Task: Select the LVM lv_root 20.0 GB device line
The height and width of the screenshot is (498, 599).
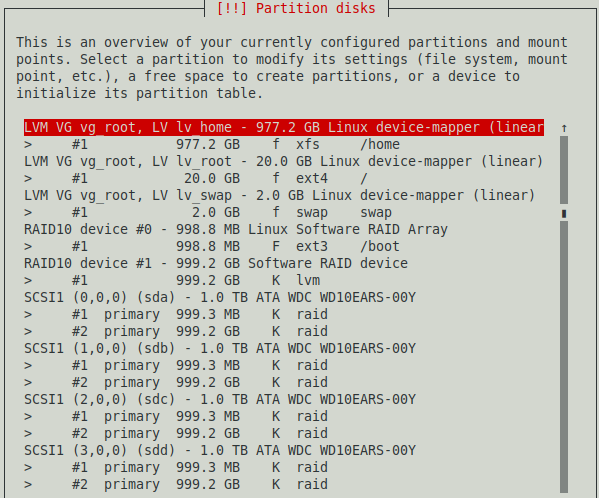Action: point(284,161)
